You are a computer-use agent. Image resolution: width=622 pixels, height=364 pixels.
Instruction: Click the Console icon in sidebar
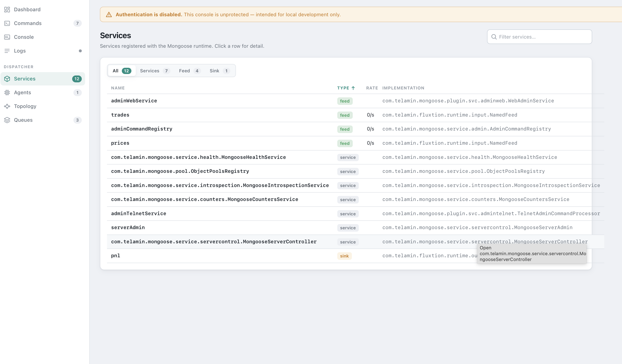pyautogui.click(x=7, y=37)
